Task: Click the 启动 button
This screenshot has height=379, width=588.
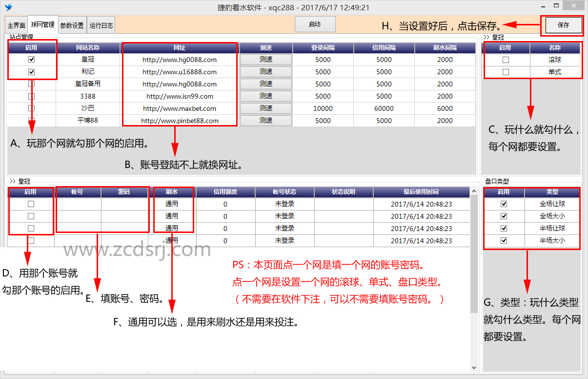Action: tap(315, 24)
